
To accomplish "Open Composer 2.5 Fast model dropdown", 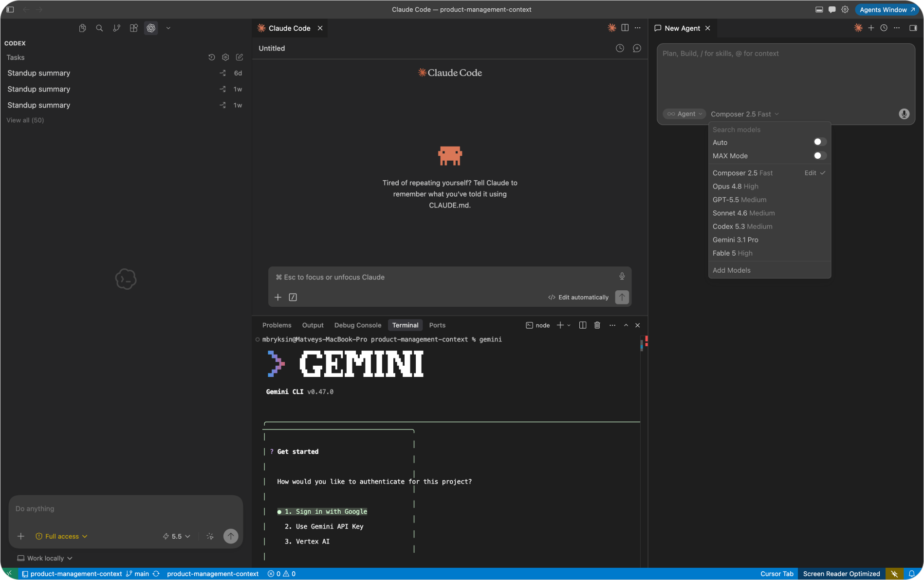I will (745, 114).
